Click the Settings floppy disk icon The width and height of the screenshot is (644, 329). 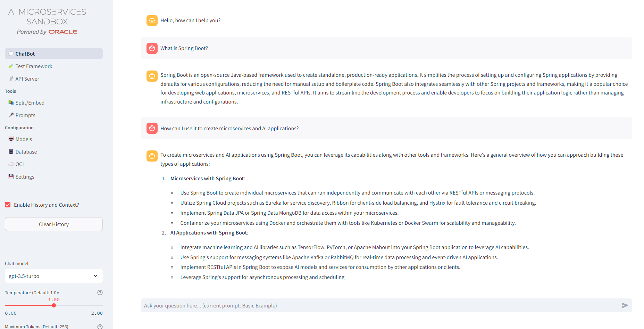click(x=11, y=176)
